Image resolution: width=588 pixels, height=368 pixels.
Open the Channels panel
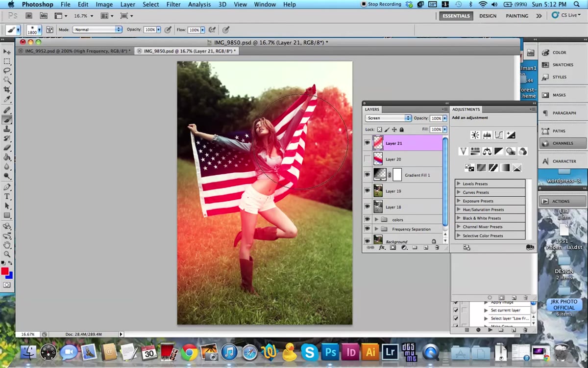point(563,143)
